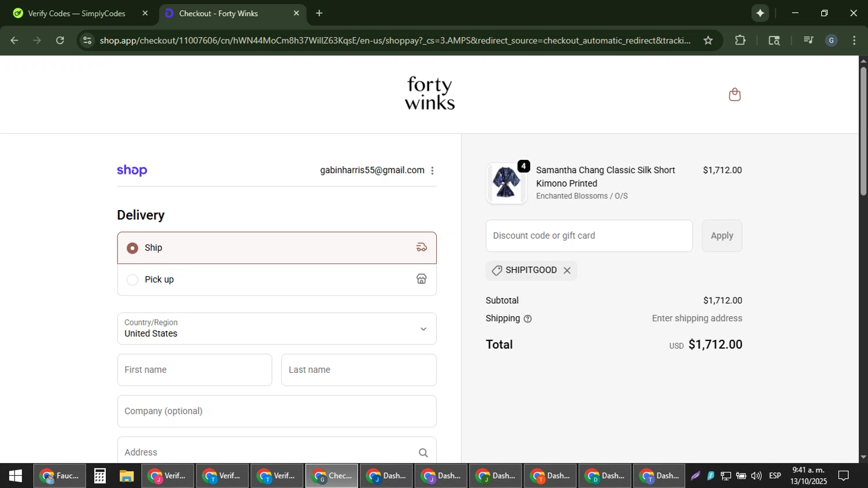The image size is (868, 488).
Task: Close the Checkout - Forty Winks tab
Action: coord(296,13)
